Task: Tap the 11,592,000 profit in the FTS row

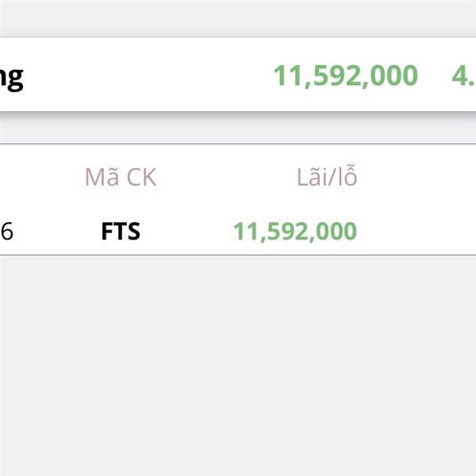Action: (x=294, y=232)
